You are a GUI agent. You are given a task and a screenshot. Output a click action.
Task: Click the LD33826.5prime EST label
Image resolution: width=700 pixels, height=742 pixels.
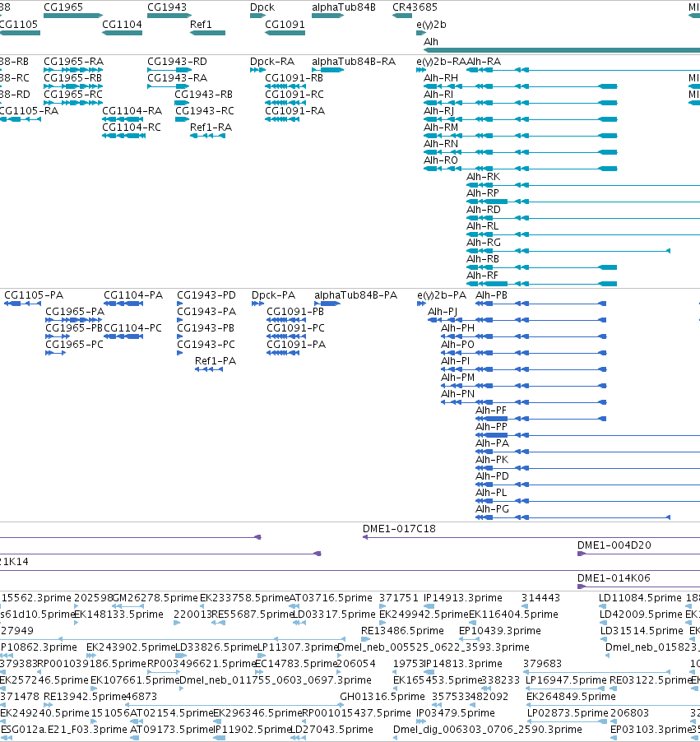217,647
